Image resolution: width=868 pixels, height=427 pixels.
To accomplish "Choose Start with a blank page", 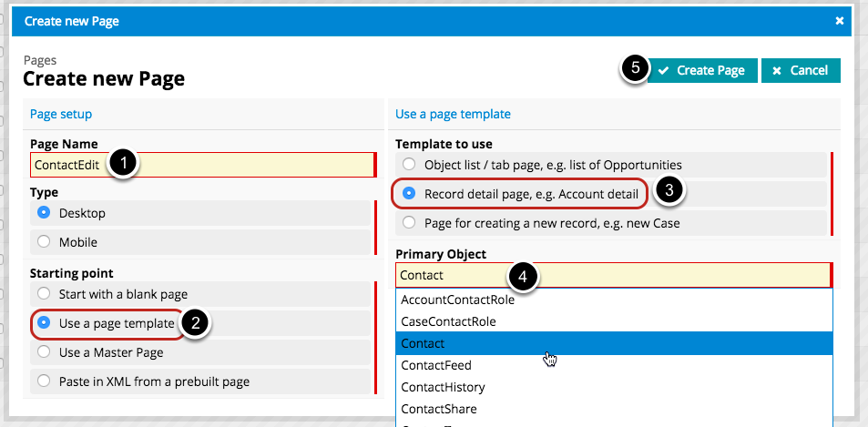I will pos(44,294).
